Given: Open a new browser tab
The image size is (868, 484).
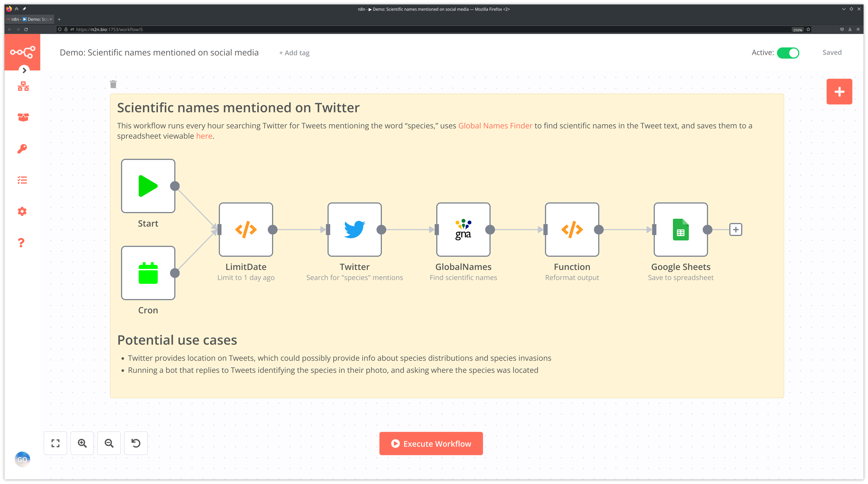Looking at the screenshot, I should pos(59,19).
